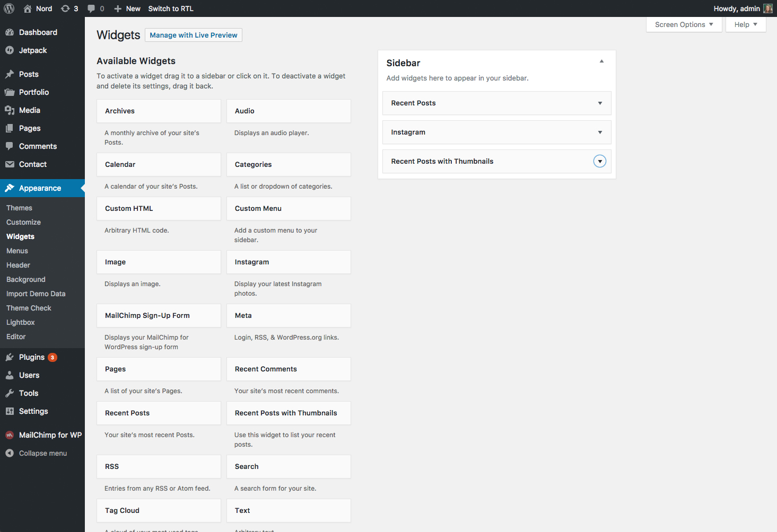Click the Plugins update count badge
Screen dimensions: 777x532
click(x=53, y=357)
